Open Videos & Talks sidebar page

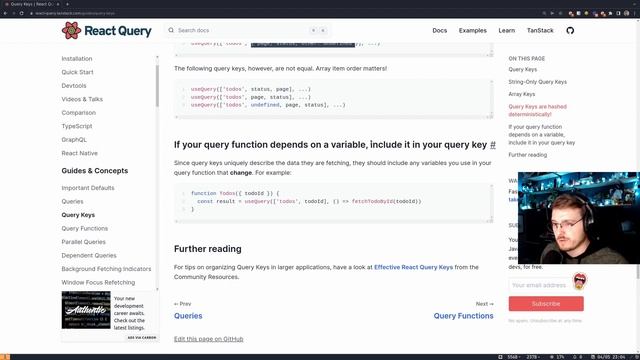[82, 99]
